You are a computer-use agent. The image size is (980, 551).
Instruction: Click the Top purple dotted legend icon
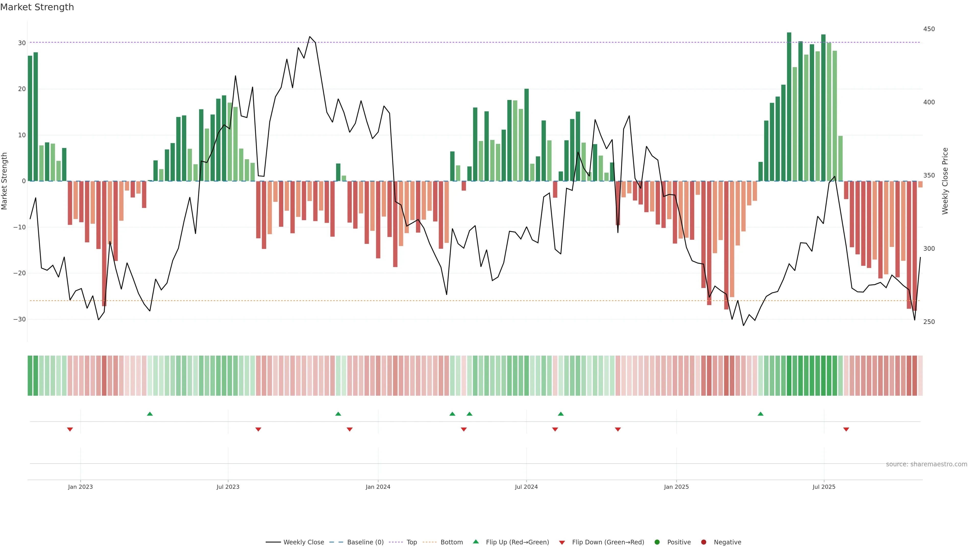tap(396, 542)
